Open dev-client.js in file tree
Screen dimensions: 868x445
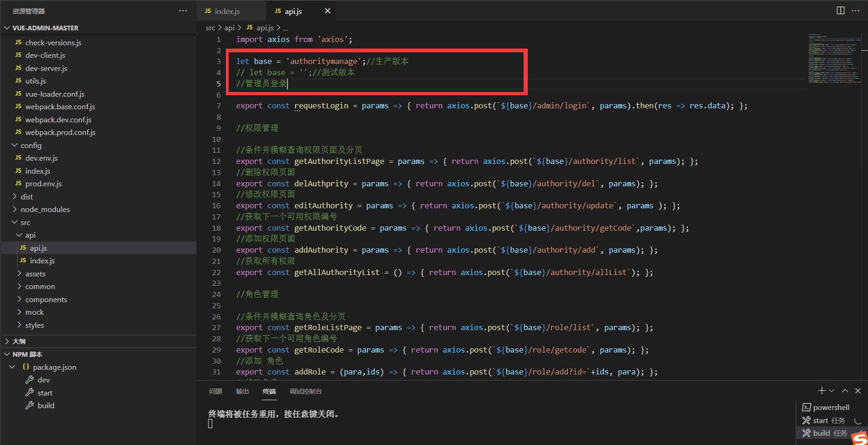click(x=45, y=55)
